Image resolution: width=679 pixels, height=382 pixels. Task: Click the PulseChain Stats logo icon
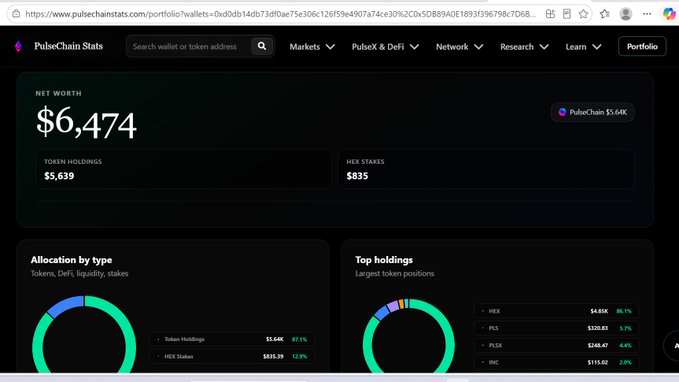click(18, 46)
